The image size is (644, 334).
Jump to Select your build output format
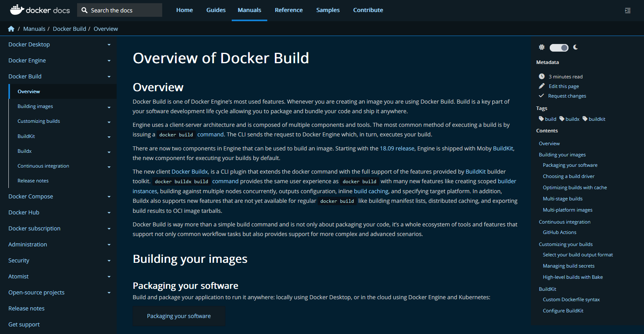pyautogui.click(x=578, y=254)
